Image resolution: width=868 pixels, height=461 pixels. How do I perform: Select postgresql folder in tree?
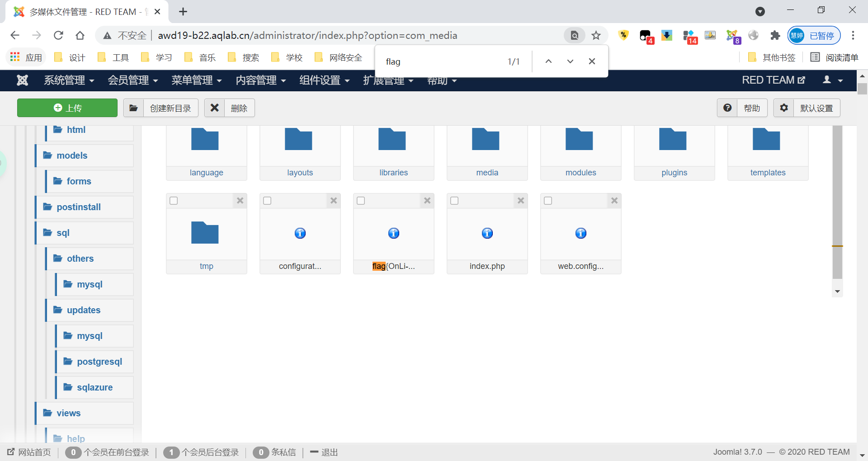click(94, 362)
